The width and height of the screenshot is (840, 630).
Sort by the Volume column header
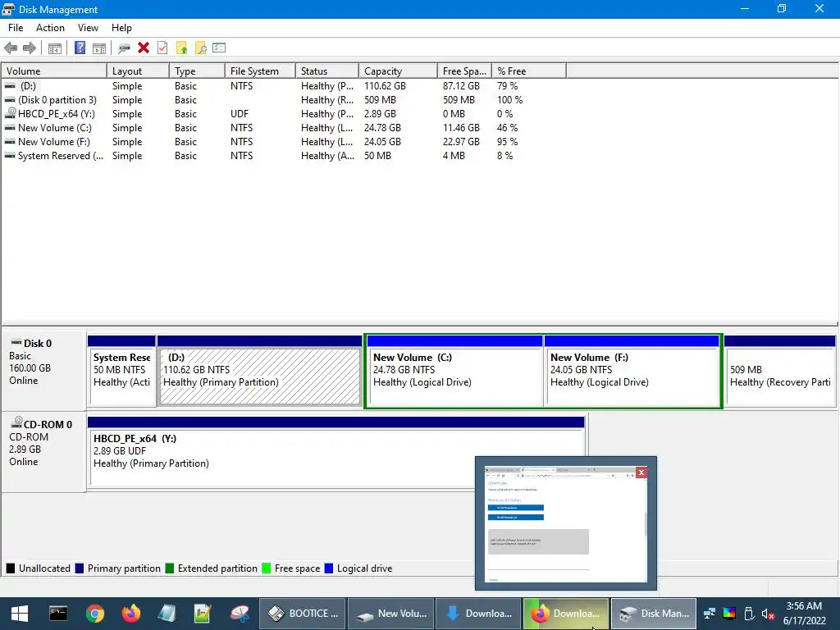click(x=54, y=71)
